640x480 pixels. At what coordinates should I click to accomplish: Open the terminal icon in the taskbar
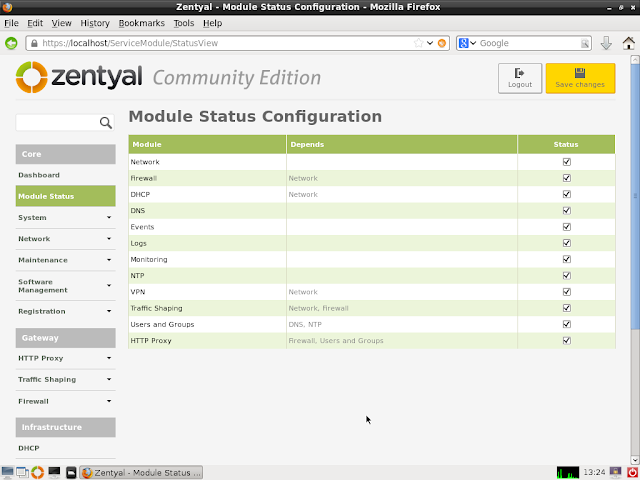click(54, 472)
